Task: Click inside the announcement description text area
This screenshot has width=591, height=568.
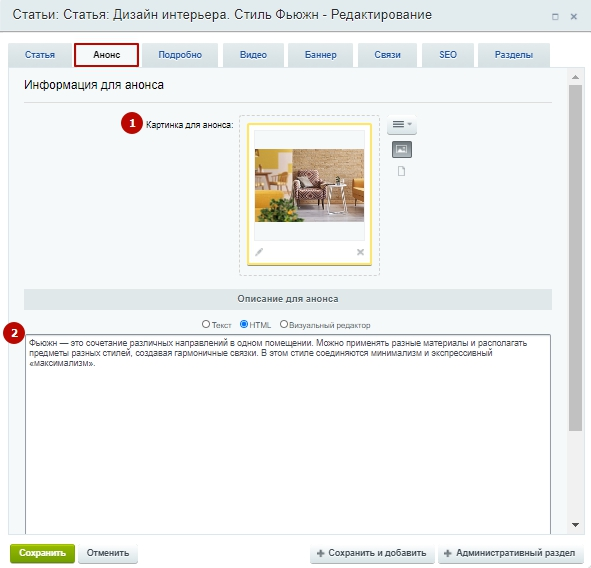Action: pyautogui.click(x=288, y=434)
